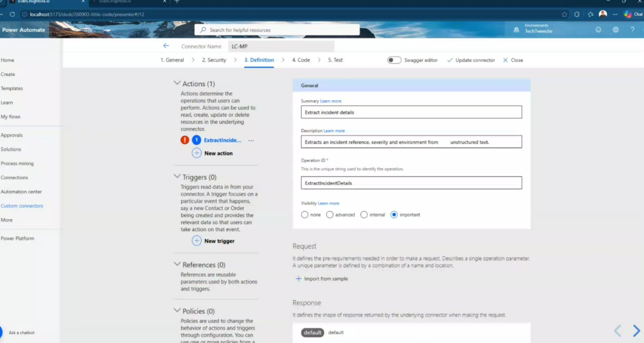The image size is (644, 343).
Task: Click the back arrow beside Connector Name
Action: point(166,45)
